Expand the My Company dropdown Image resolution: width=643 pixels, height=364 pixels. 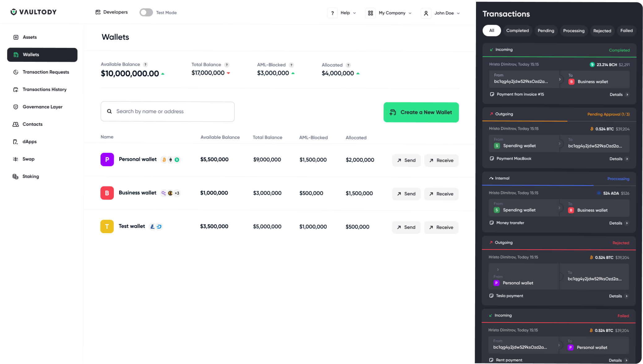pyautogui.click(x=410, y=13)
